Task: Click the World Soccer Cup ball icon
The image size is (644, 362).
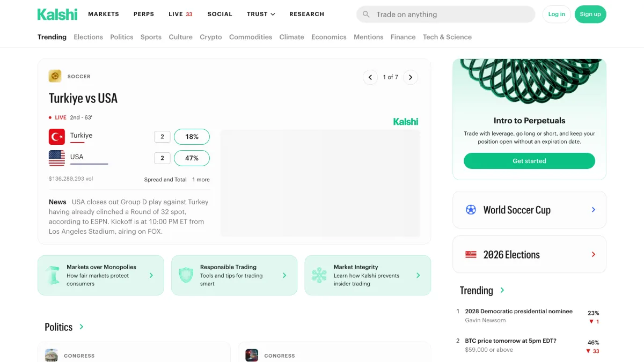Action: tap(471, 210)
